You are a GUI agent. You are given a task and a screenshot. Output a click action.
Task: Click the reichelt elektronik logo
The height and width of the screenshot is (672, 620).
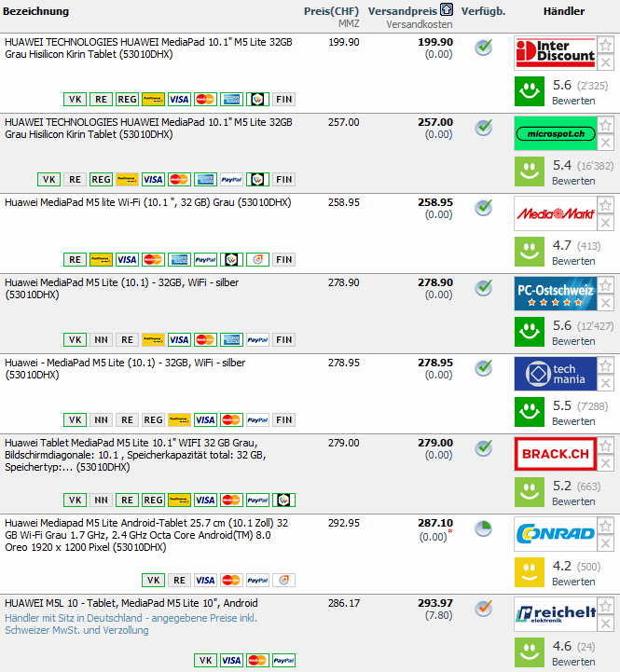click(555, 615)
